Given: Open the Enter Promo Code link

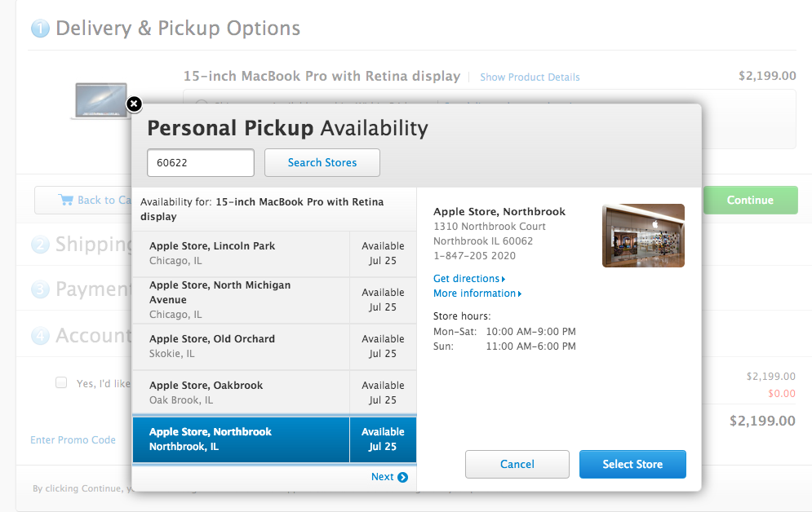Looking at the screenshot, I should pos(73,440).
